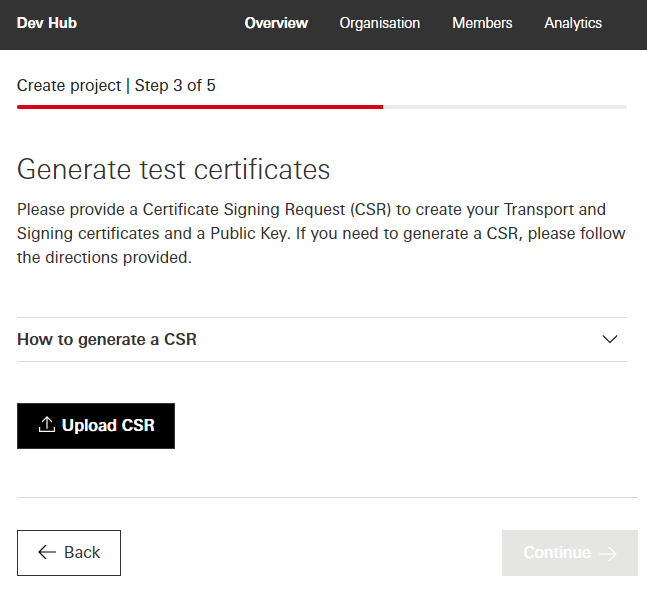Click the Dev Hub logo text
This screenshot has height=597, width=647.
coord(47,23)
